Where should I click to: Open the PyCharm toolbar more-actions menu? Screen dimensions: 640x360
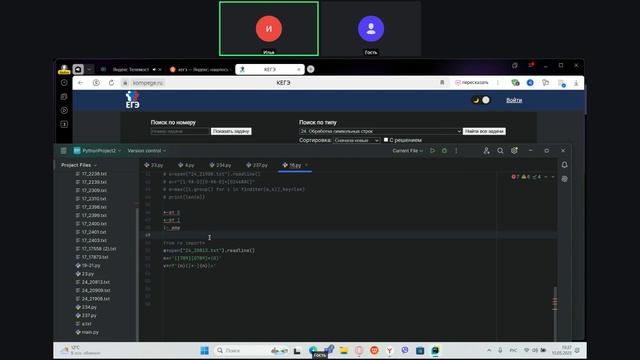click(456, 151)
